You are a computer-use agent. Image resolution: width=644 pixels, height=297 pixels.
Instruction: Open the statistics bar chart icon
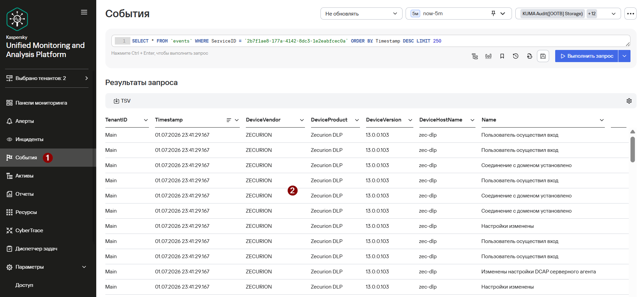pyautogui.click(x=488, y=56)
